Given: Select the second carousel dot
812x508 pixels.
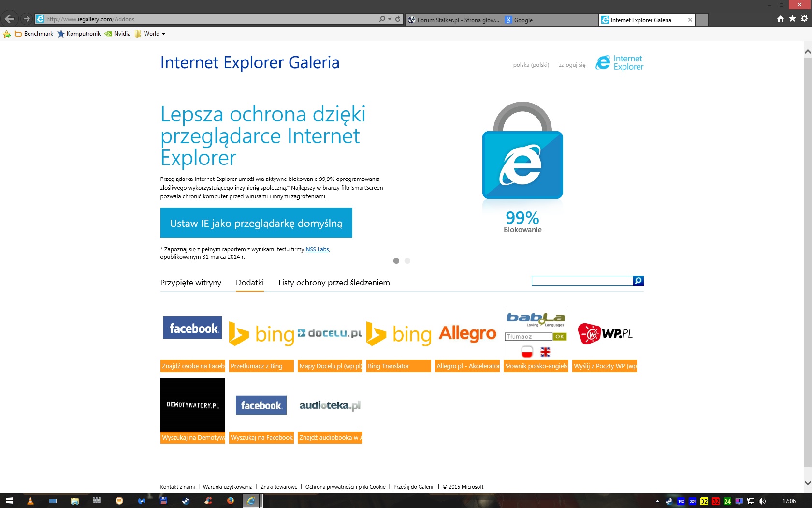Looking at the screenshot, I should tap(407, 261).
